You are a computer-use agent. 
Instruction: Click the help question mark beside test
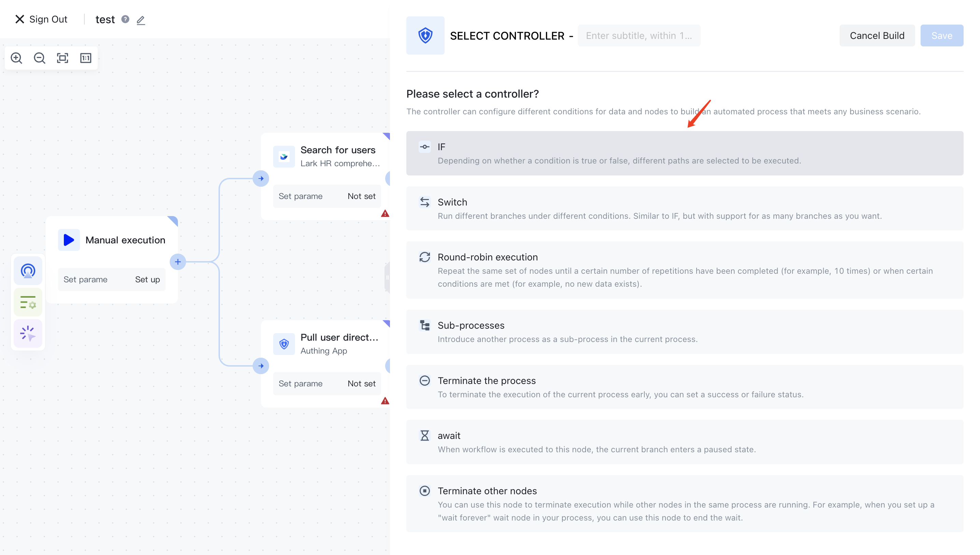[x=125, y=19]
